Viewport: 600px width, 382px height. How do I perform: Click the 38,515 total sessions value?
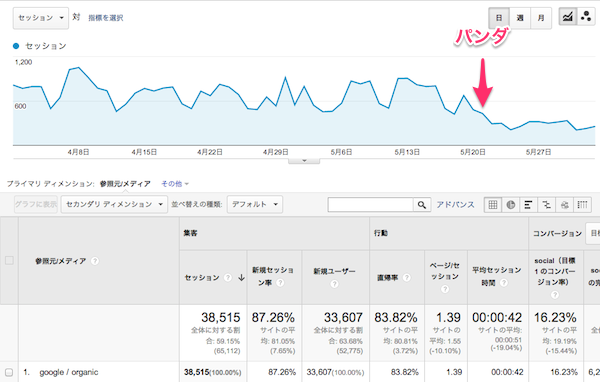pos(221,317)
